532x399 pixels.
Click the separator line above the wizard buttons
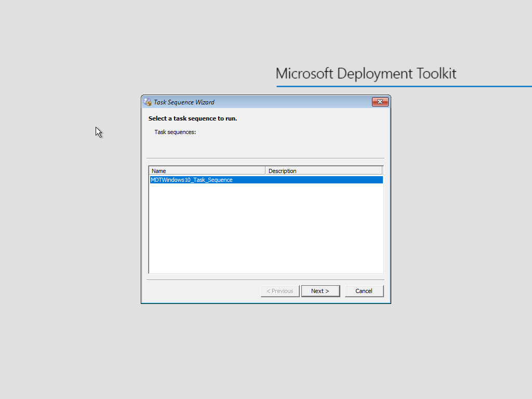tap(265, 280)
